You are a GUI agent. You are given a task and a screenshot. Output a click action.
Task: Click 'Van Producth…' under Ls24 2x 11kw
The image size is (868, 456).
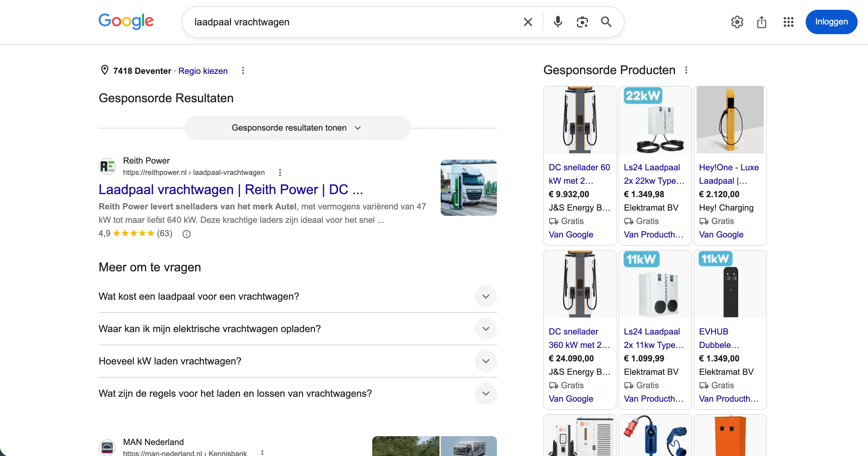coord(654,399)
